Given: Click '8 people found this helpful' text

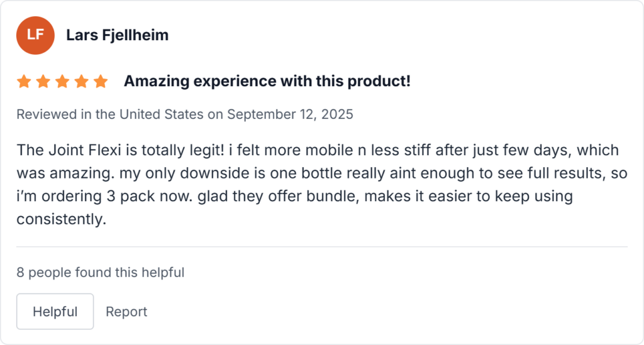Looking at the screenshot, I should tap(100, 273).
